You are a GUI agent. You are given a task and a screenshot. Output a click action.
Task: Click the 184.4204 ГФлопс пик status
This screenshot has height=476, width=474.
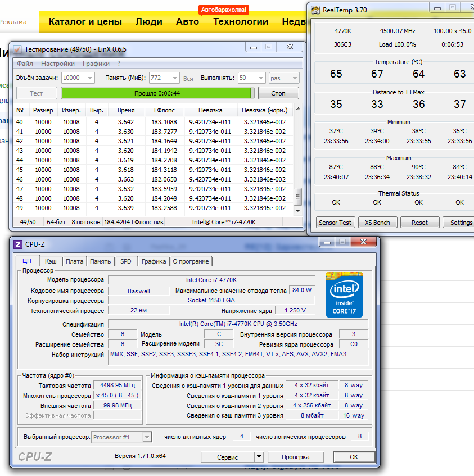(x=134, y=222)
